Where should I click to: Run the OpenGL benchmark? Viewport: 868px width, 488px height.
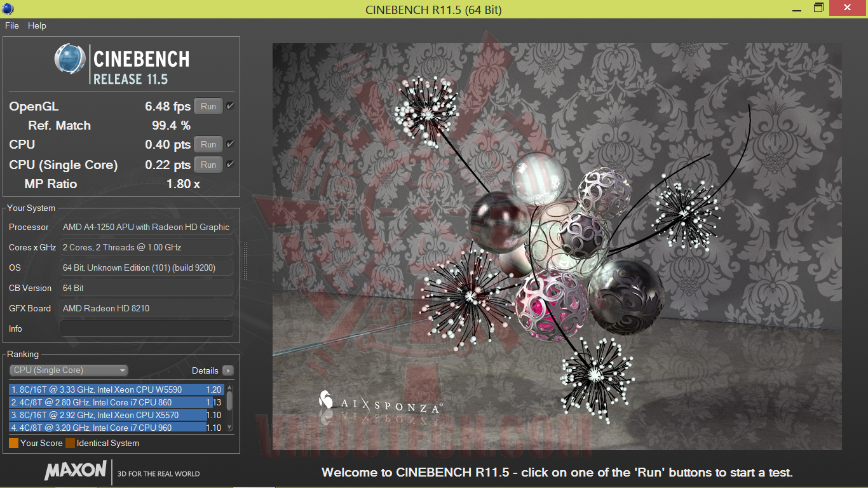pos(208,106)
